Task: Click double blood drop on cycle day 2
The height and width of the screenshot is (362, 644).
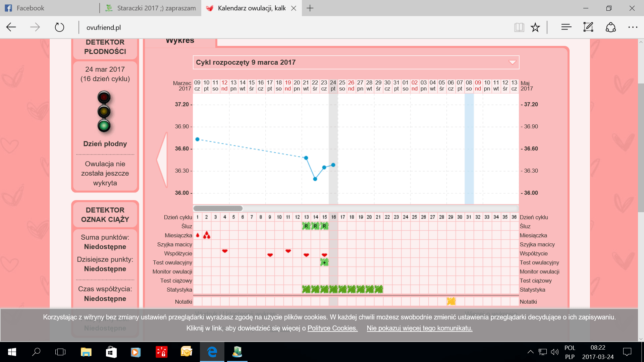Action: (x=207, y=235)
